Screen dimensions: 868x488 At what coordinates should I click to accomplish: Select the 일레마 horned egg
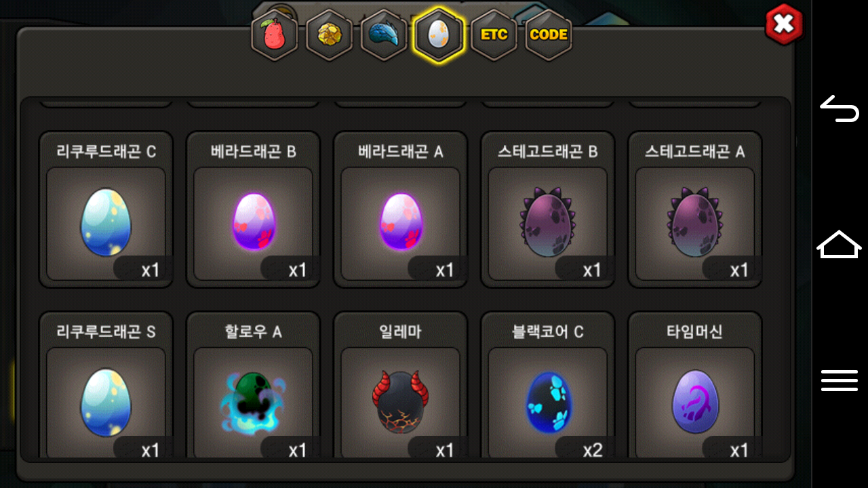(400, 385)
